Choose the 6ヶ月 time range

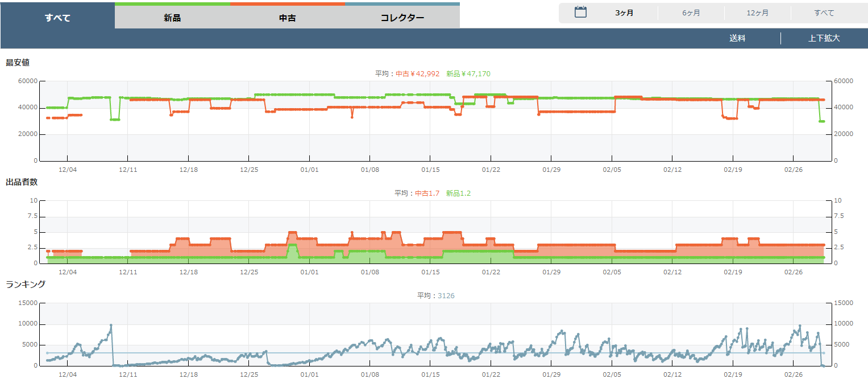click(x=691, y=13)
